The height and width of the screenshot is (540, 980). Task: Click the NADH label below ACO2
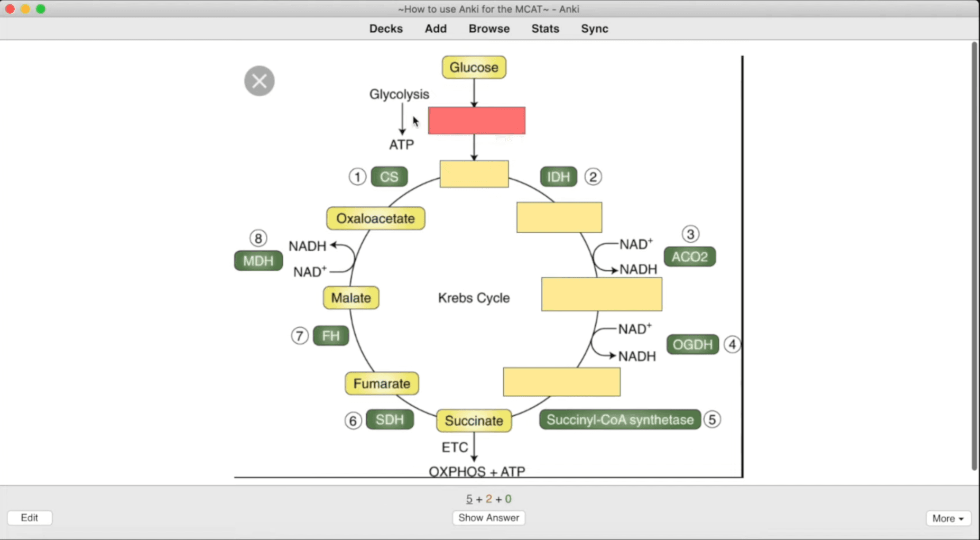tap(639, 269)
